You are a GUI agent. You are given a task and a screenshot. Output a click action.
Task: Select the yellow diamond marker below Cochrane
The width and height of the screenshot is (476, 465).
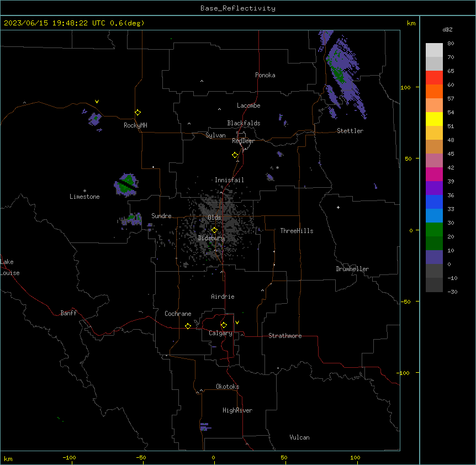click(188, 326)
